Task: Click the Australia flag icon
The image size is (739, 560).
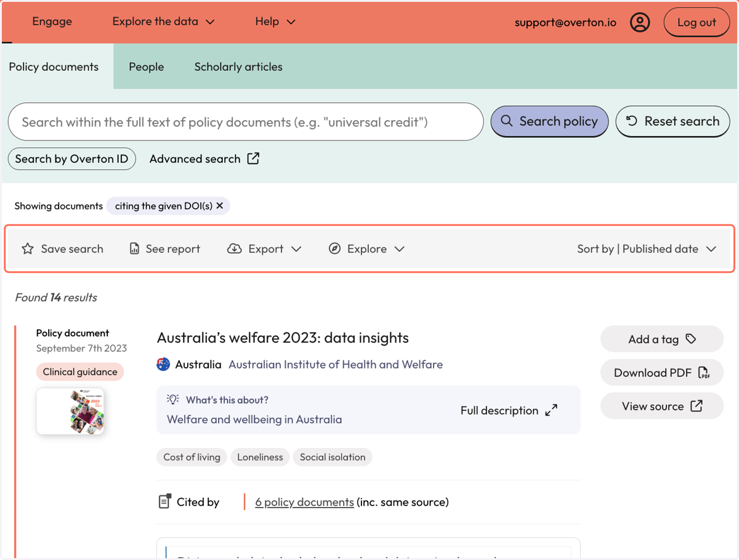Action: click(x=163, y=364)
